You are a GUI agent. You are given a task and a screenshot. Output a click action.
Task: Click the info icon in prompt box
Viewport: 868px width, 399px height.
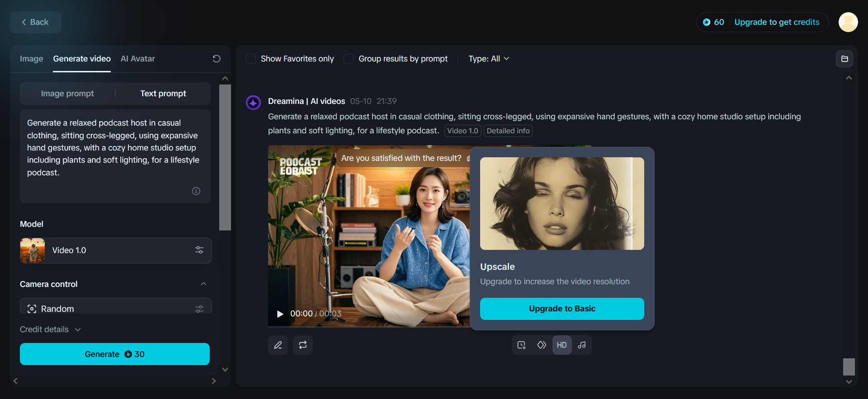coord(196,191)
